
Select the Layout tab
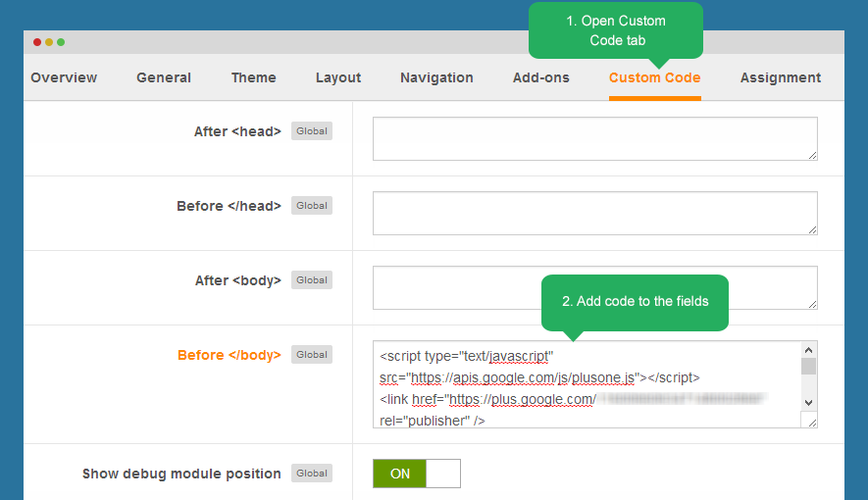click(x=338, y=77)
